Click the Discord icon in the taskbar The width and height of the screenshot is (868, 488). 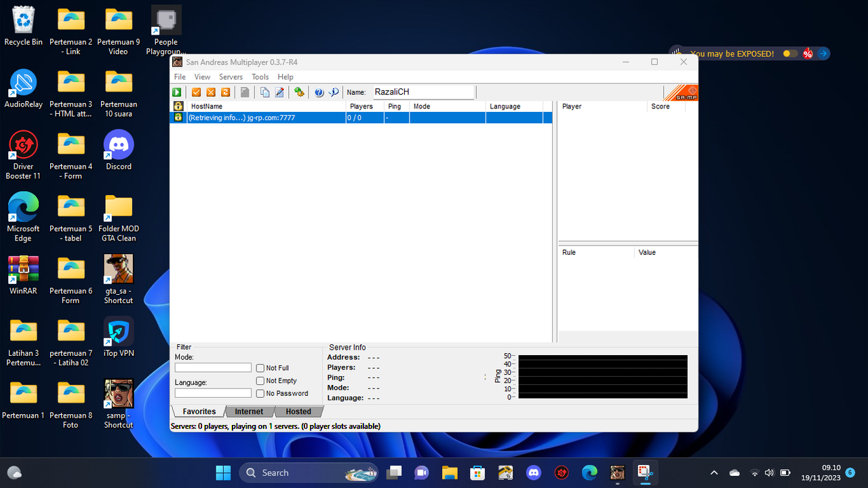point(534,472)
